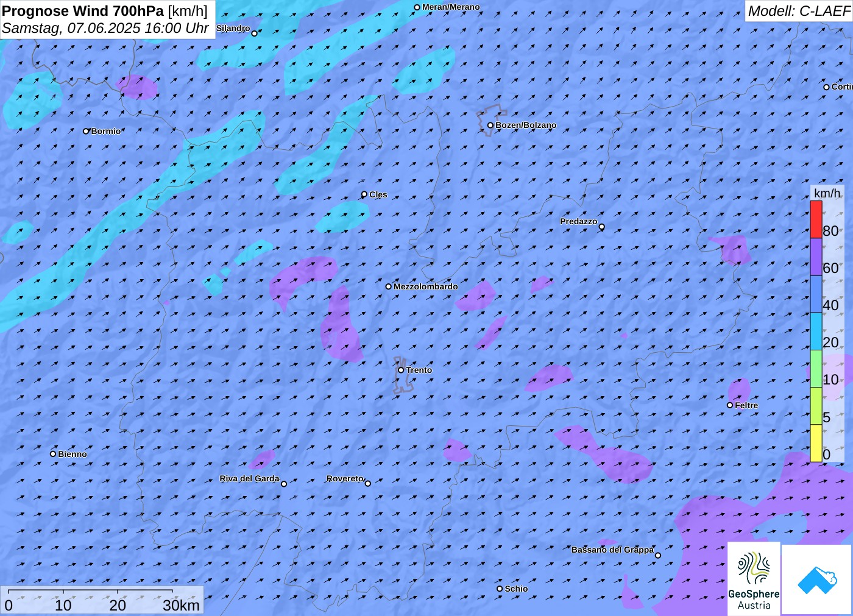Click the Rovereto city marker
Image resolution: width=853 pixels, height=616 pixels.
tap(368, 484)
